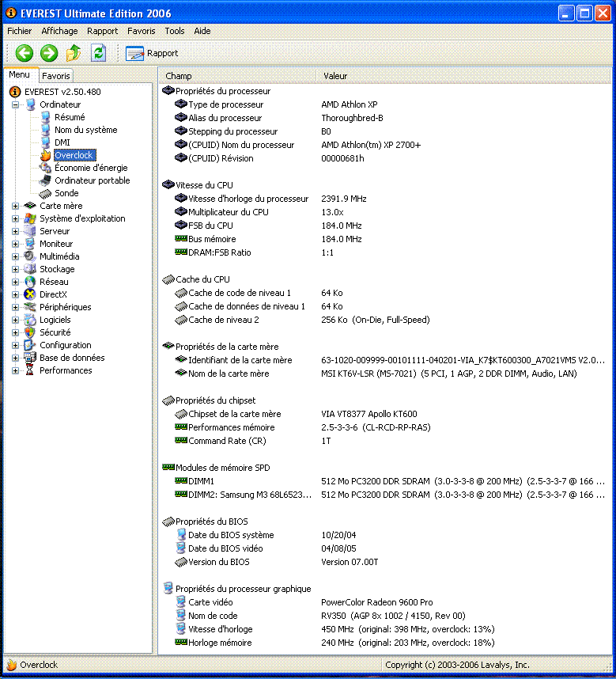Expand the Configuration node
The width and height of the screenshot is (616, 679).
click(16, 345)
